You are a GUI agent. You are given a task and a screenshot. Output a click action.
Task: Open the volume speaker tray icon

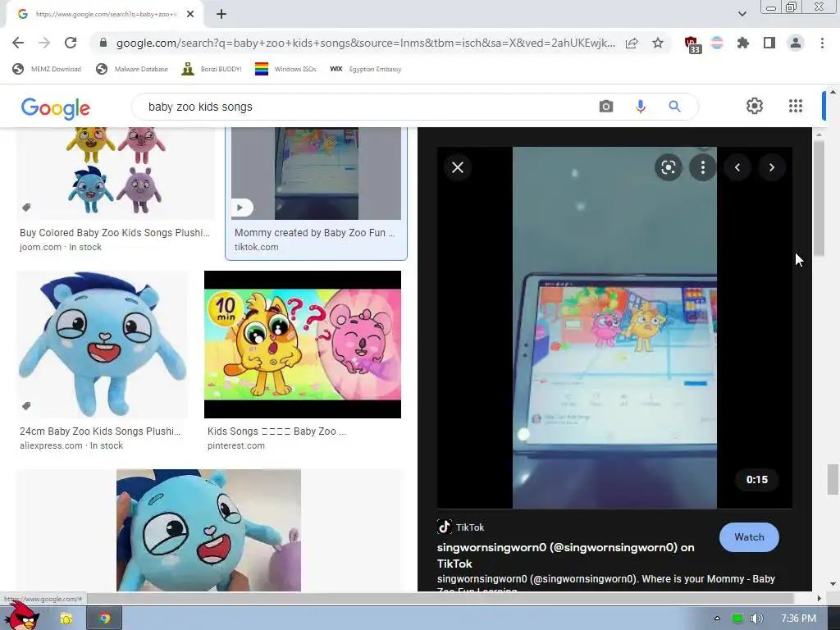(756, 619)
